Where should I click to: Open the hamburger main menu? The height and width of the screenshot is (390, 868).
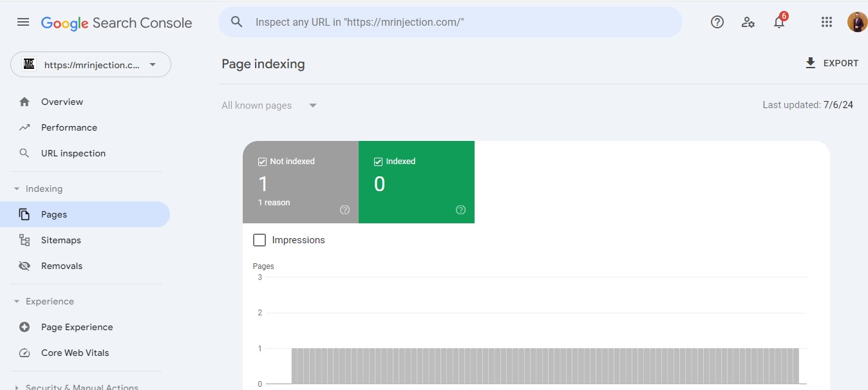[x=23, y=22]
